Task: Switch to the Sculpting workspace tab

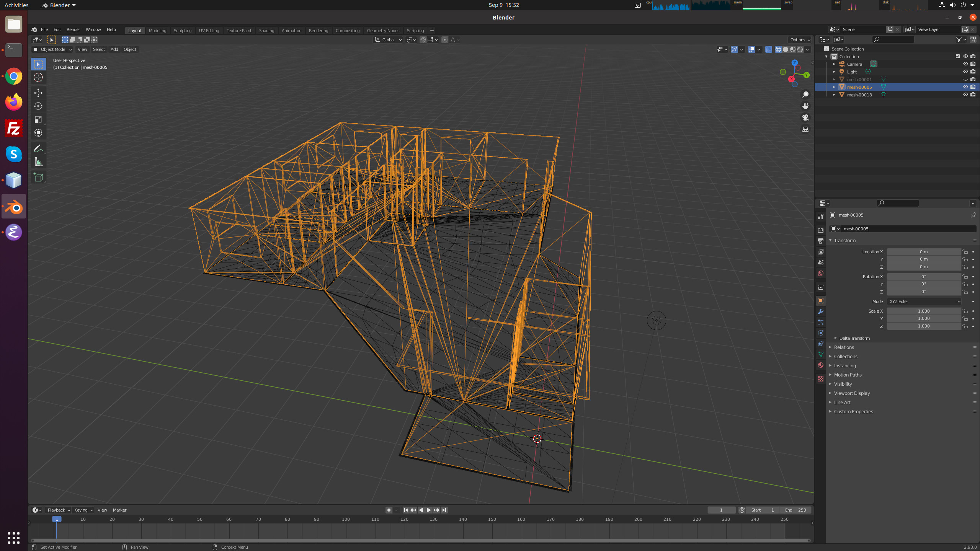Action: pos(182,31)
